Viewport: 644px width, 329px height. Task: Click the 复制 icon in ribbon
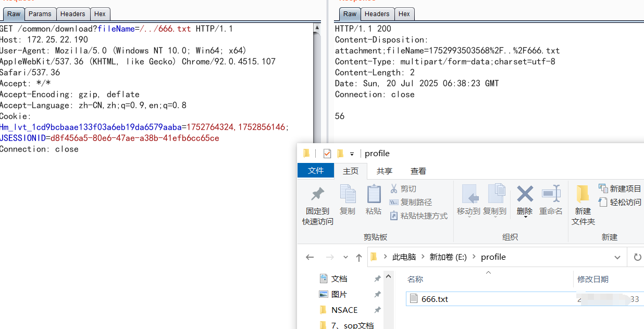(348, 194)
